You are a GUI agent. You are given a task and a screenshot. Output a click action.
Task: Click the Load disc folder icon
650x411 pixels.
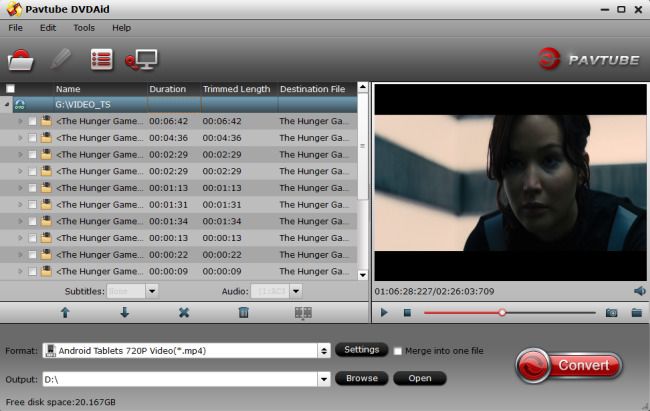(x=20, y=60)
